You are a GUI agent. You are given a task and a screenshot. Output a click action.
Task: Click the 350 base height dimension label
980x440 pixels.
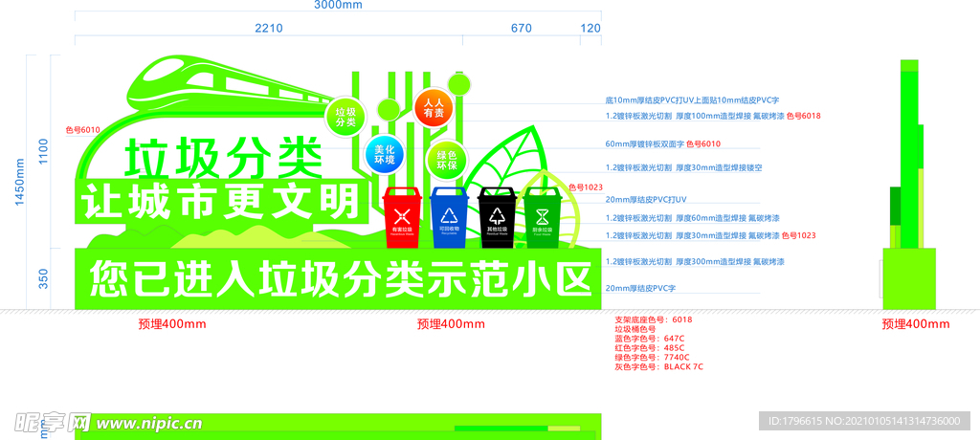coord(43,278)
